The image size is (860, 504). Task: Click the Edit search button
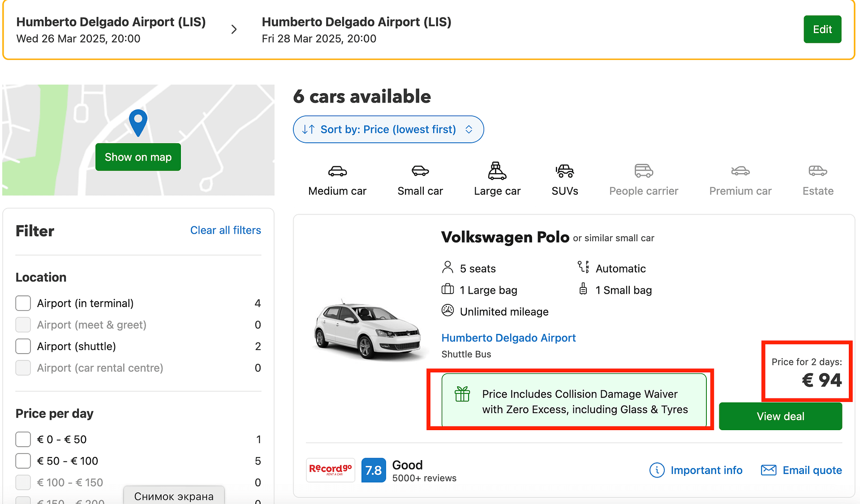tap(822, 30)
